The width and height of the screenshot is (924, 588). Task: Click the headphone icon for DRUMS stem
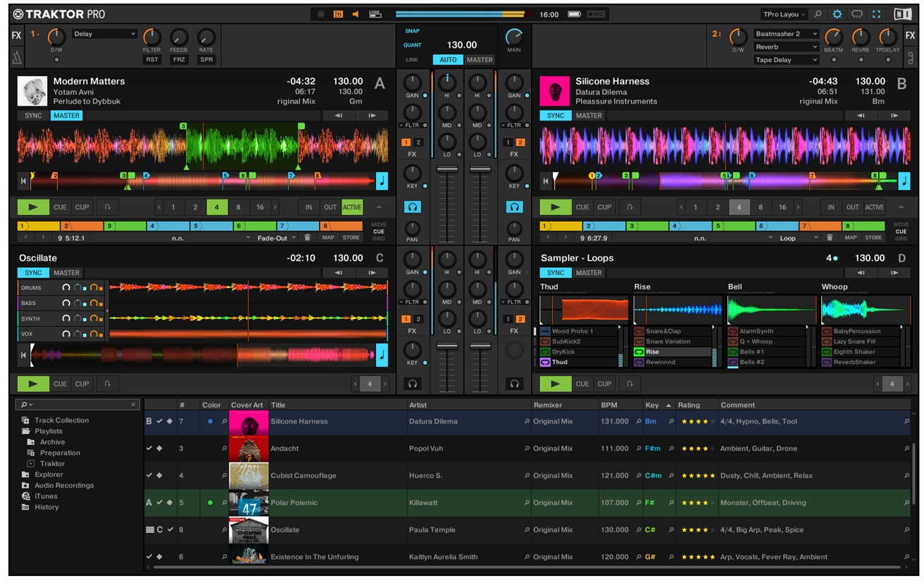click(66, 287)
